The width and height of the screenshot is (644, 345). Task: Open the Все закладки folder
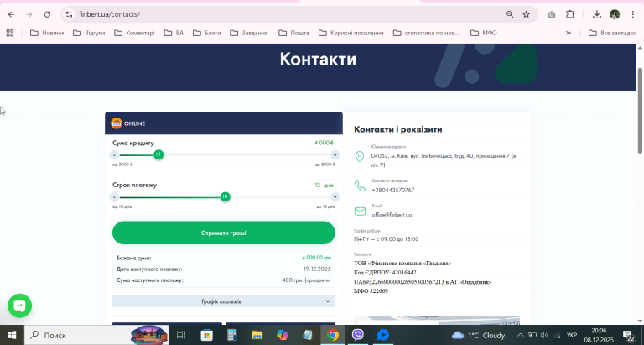point(612,33)
